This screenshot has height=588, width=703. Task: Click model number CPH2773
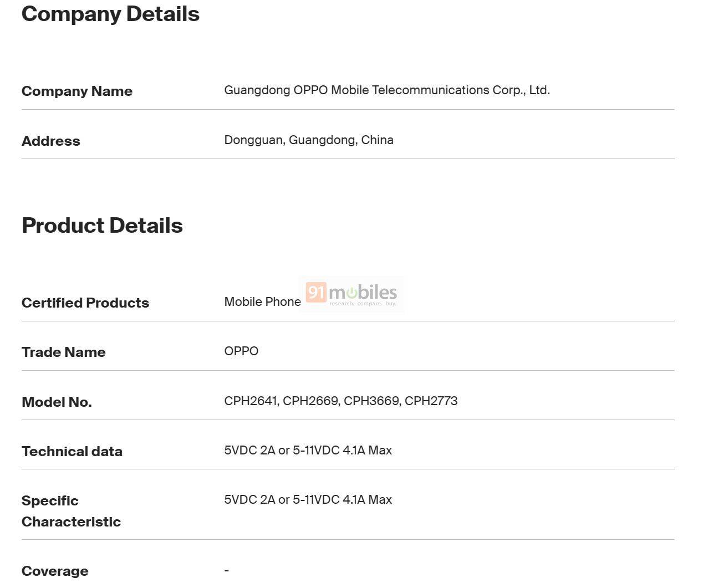(431, 401)
